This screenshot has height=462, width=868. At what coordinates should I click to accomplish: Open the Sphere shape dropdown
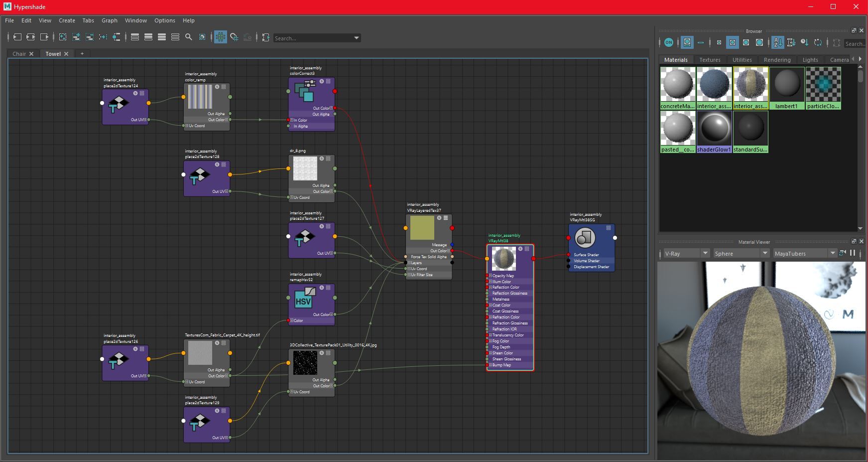(741, 254)
